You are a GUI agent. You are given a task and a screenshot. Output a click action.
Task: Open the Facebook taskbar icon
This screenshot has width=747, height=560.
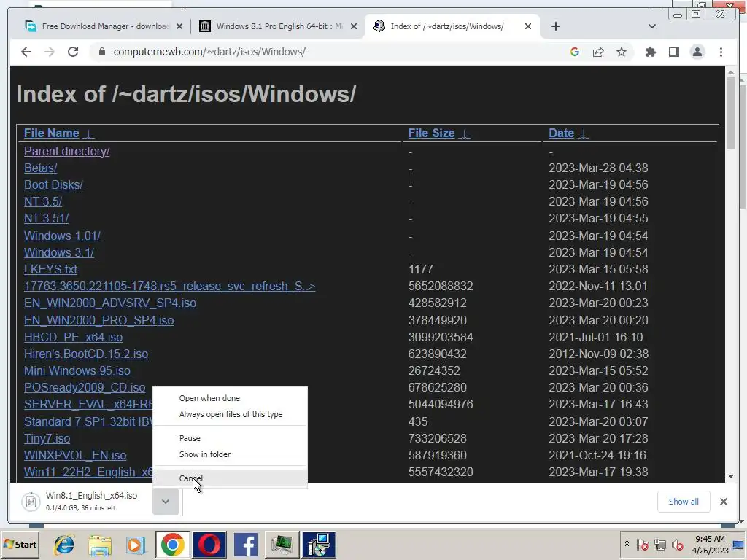tap(246, 545)
